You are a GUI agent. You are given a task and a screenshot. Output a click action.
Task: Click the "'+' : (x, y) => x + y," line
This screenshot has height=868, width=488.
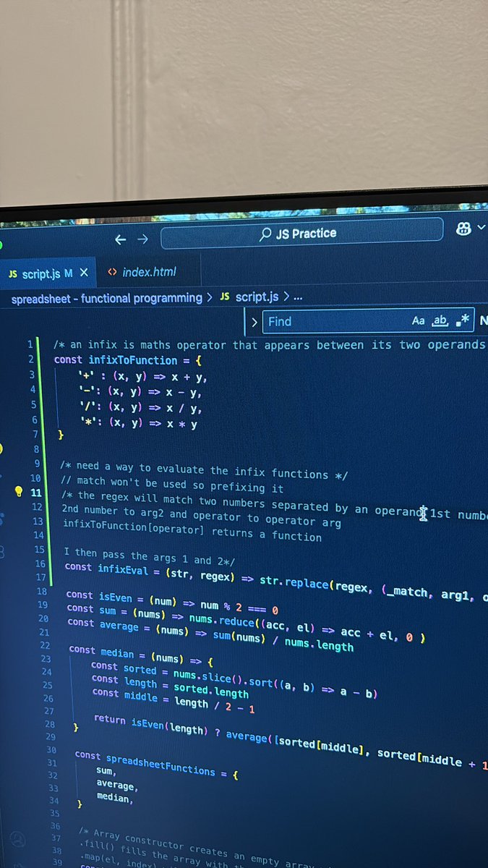(143, 377)
